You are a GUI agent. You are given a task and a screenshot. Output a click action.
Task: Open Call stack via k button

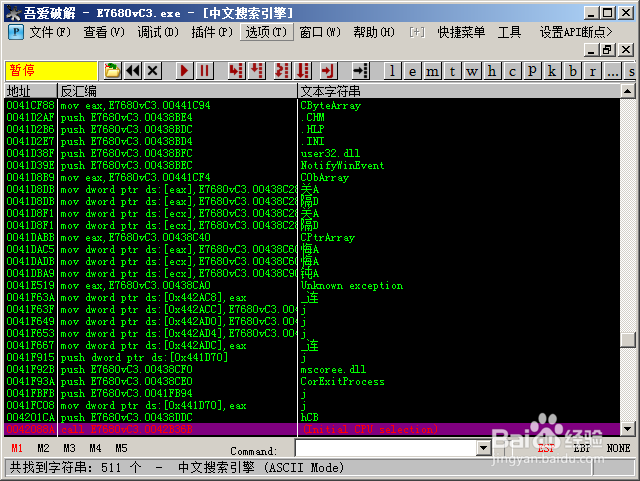click(553, 71)
